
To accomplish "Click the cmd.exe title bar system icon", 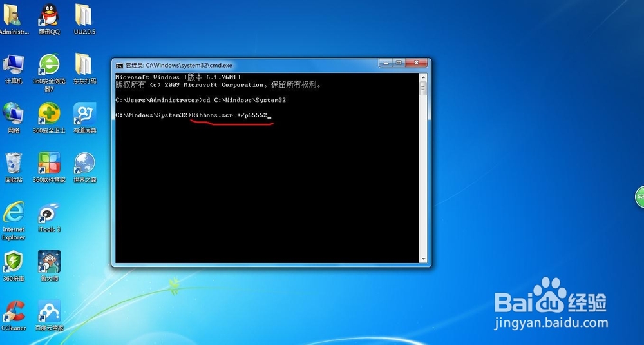I will pos(119,65).
